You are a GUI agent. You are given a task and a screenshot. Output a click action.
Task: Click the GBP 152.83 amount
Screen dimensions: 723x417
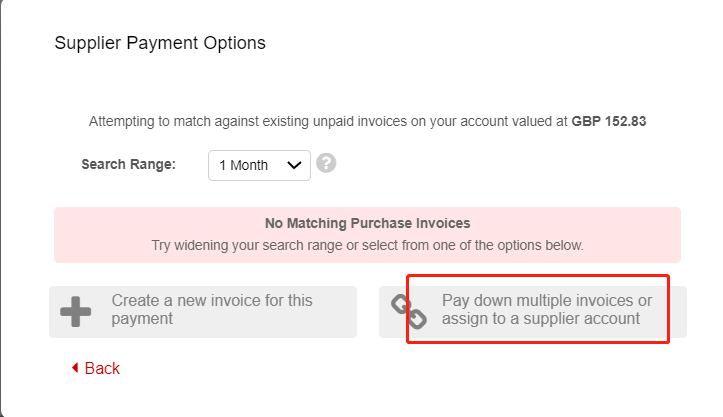tap(609, 122)
